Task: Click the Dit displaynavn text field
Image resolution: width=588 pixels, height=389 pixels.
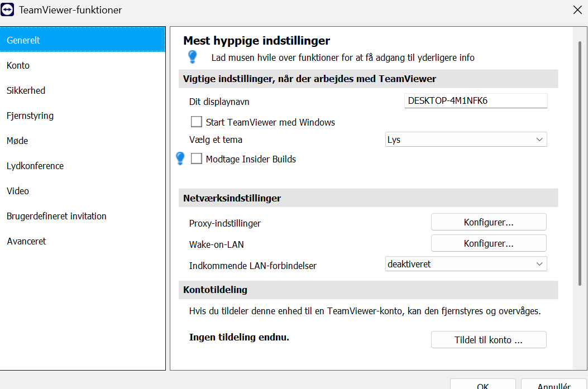Action: coord(475,100)
